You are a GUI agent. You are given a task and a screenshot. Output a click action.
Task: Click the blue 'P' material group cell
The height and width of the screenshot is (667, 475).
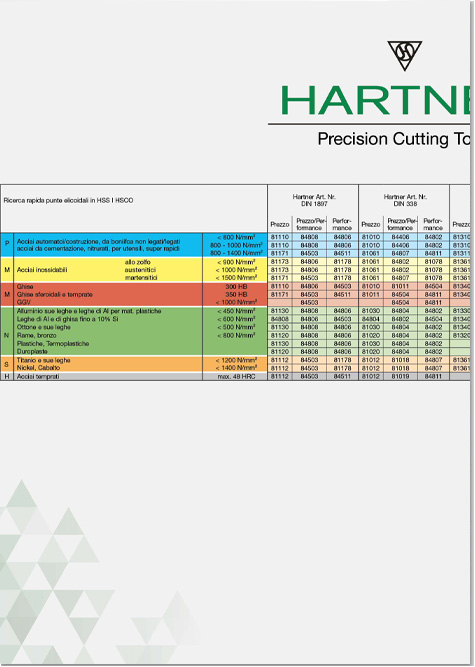pyautogui.click(x=7, y=244)
